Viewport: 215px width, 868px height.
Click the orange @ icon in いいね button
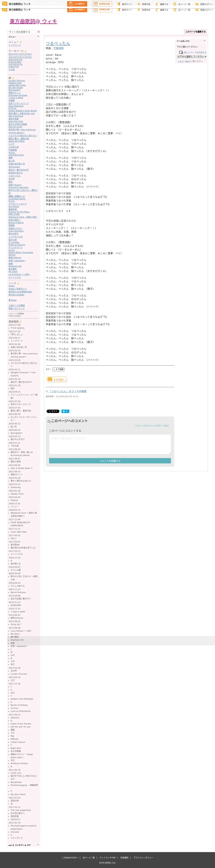coord(50,379)
